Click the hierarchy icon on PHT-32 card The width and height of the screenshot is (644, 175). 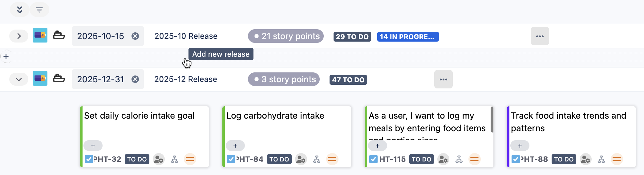[174, 159]
